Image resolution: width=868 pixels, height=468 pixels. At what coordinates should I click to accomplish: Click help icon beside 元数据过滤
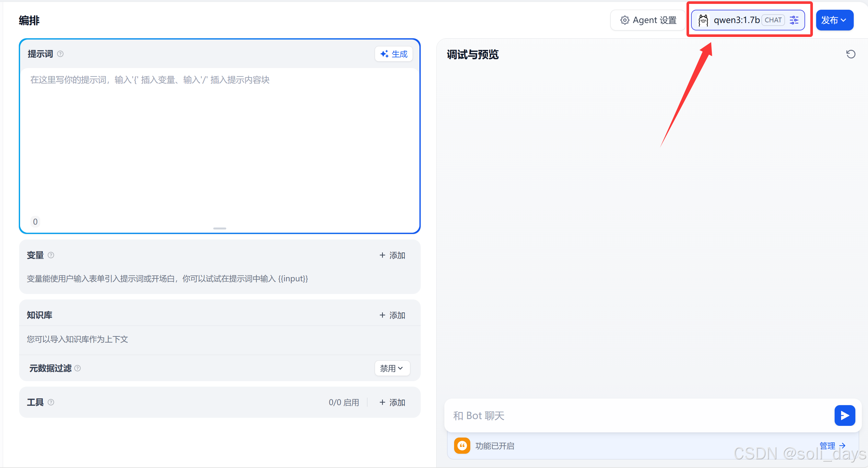[77, 368]
